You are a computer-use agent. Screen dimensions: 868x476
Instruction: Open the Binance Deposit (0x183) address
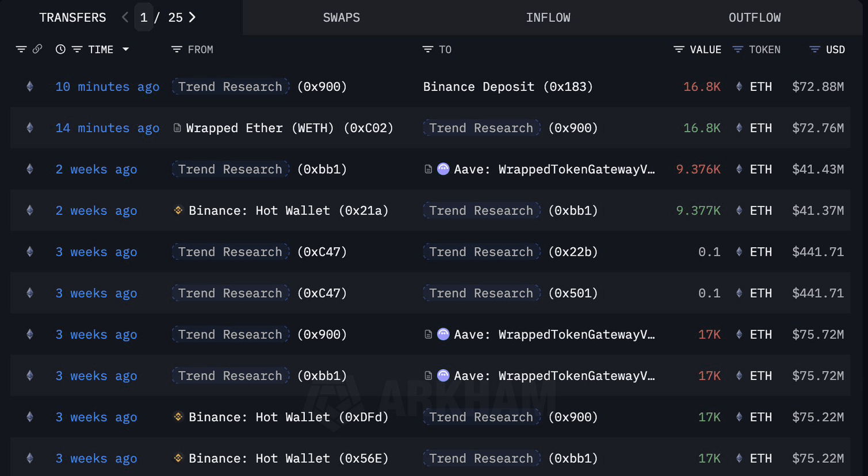pos(508,87)
